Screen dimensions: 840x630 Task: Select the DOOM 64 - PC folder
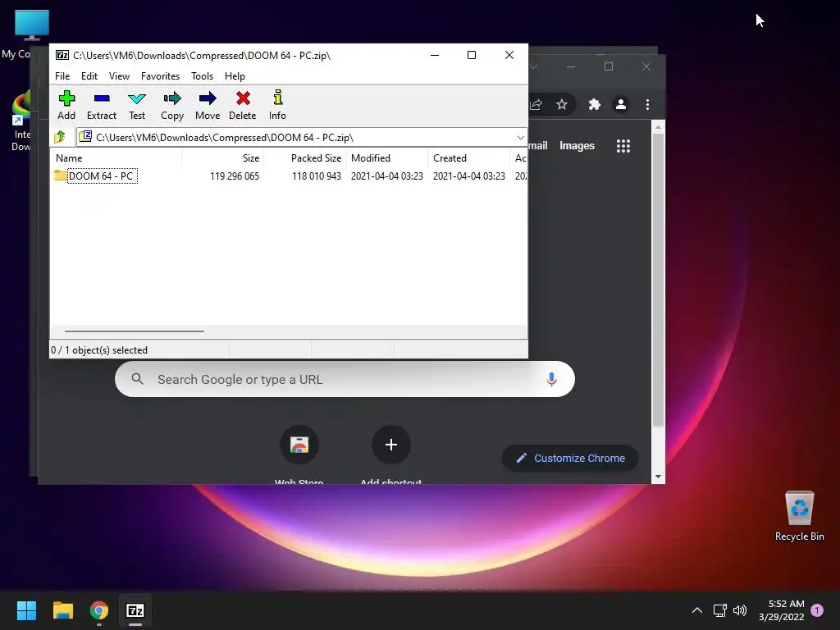point(95,176)
